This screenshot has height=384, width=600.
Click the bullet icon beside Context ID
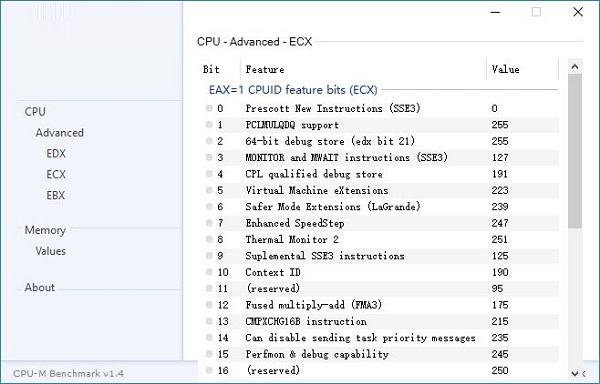pos(209,272)
